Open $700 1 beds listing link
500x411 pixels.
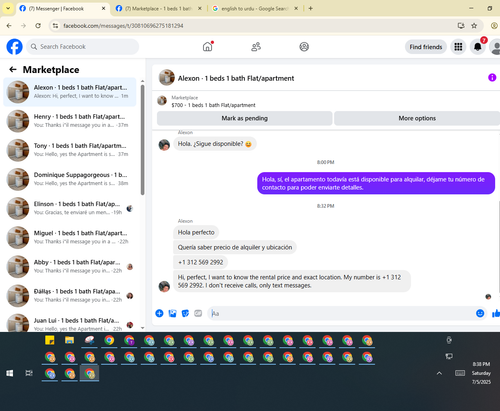click(213, 105)
